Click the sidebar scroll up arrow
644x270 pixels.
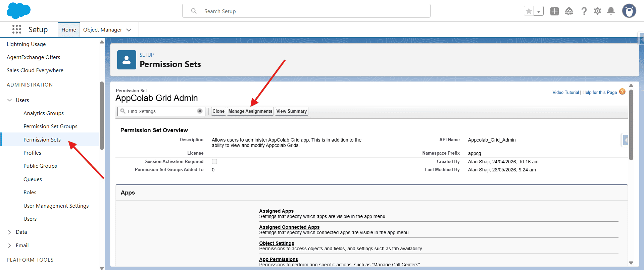(x=102, y=42)
